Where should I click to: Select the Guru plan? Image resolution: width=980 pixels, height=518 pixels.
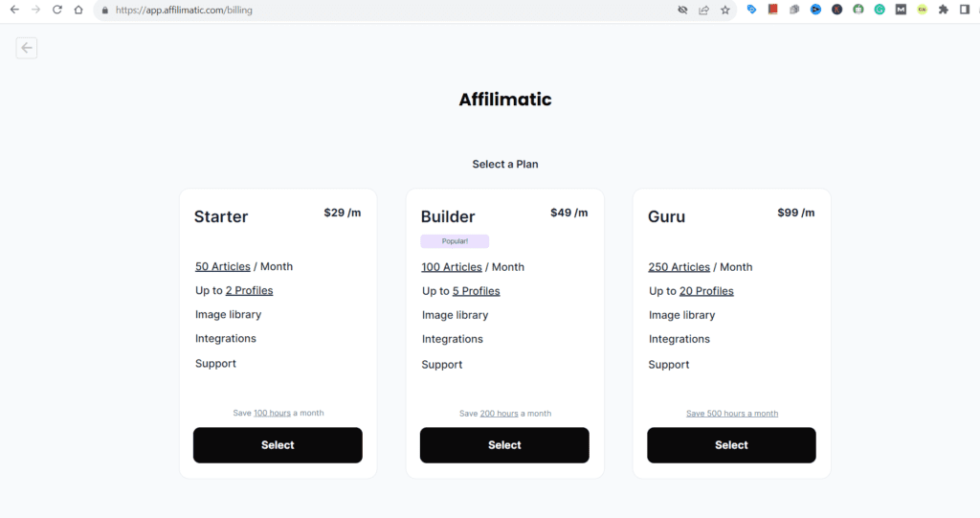(x=731, y=445)
